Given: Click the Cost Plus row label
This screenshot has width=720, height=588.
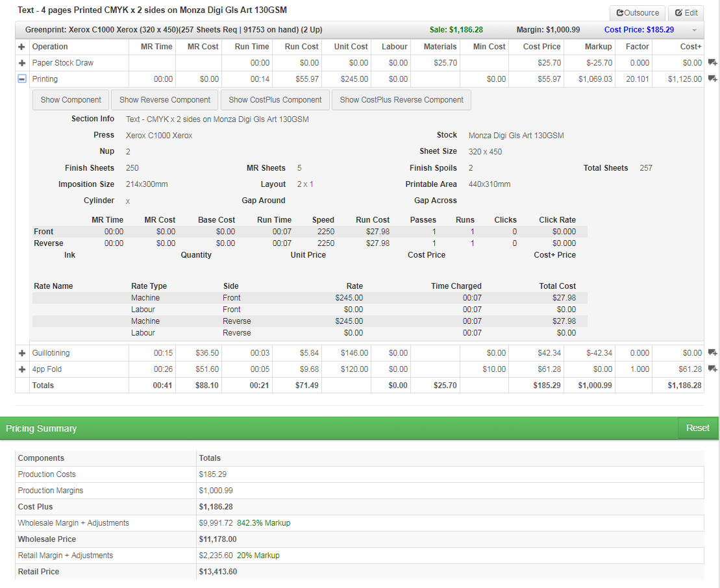Looking at the screenshot, I should pyautogui.click(x=35, y=507).
